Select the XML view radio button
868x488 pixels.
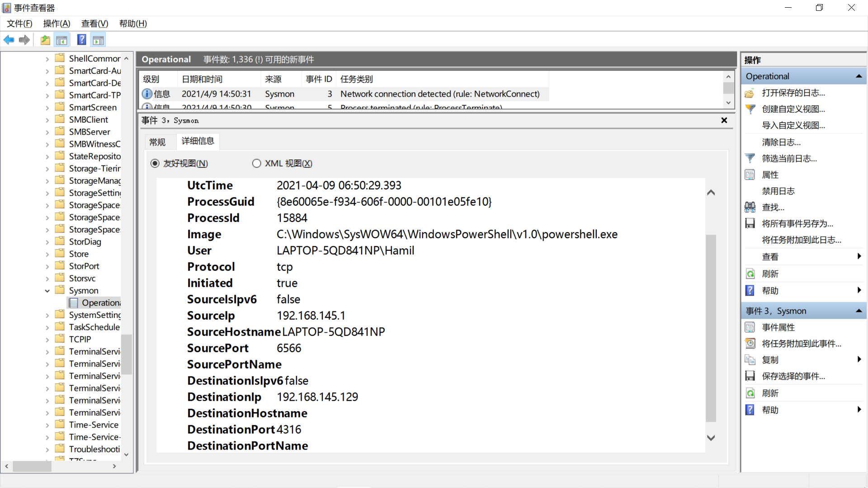(x=256, y=164)
